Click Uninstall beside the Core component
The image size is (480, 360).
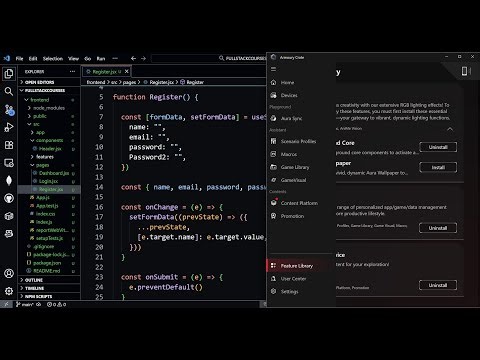[438, 147]
